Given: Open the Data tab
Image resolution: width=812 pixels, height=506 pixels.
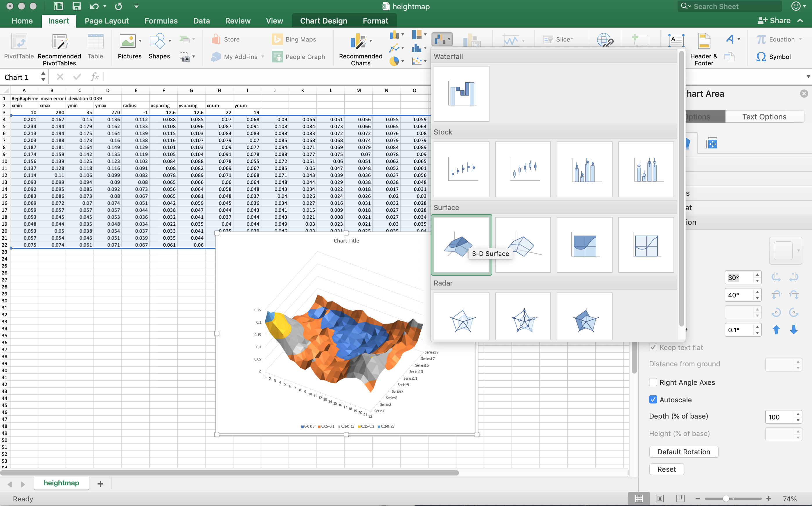Looking at the screenshot, I should (201, 21).
